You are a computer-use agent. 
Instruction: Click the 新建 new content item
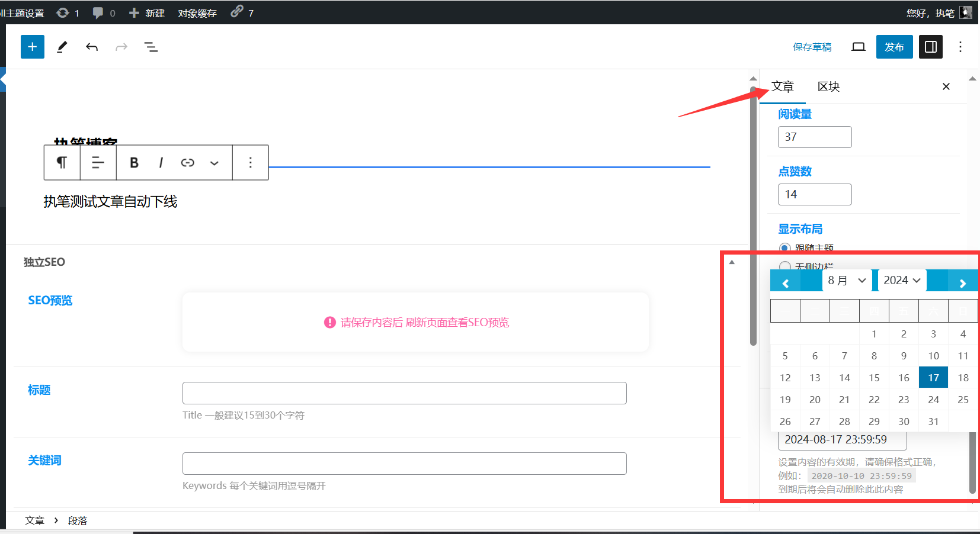pyautogui.click(x=147, y=12)
